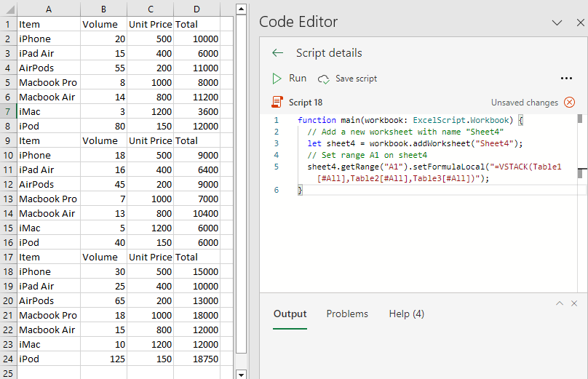This screenshot has height=379, width=588.
Task: Click the volume value 125
Action: click(103, 359)
